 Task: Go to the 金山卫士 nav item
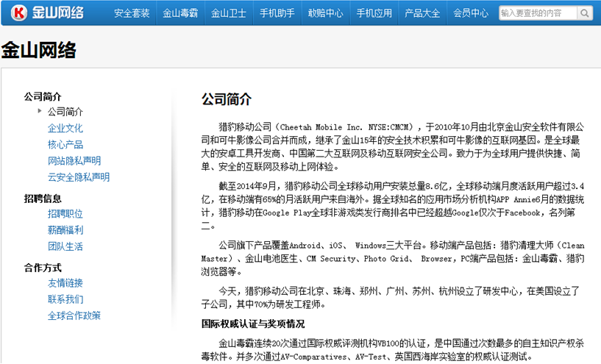pos(229,13)
